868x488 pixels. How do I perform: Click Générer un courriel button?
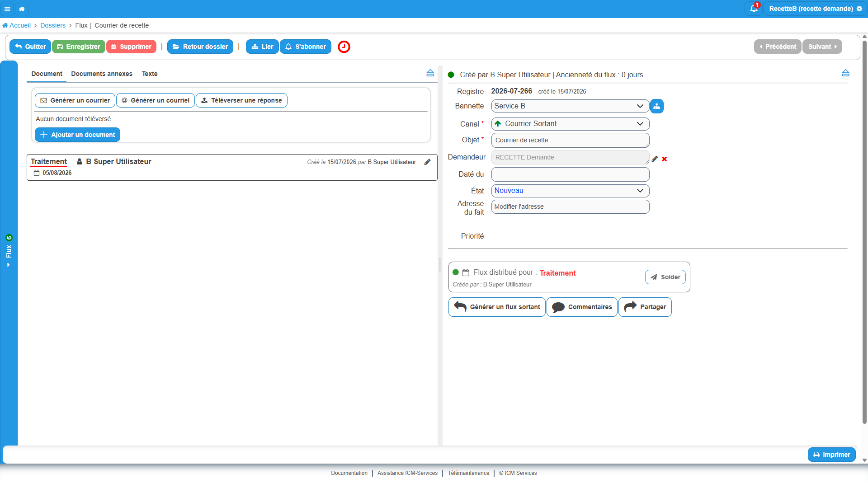(156, 100)
